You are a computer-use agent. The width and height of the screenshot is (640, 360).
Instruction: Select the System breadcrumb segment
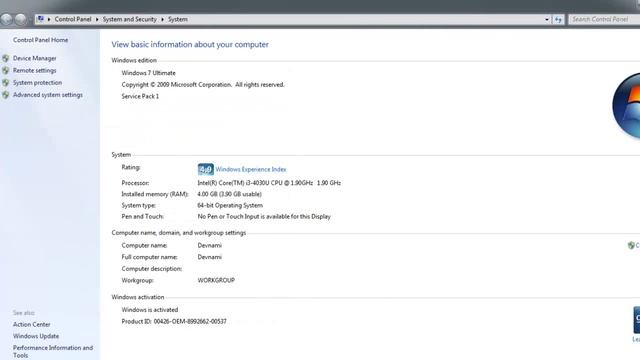pos(178,19)
